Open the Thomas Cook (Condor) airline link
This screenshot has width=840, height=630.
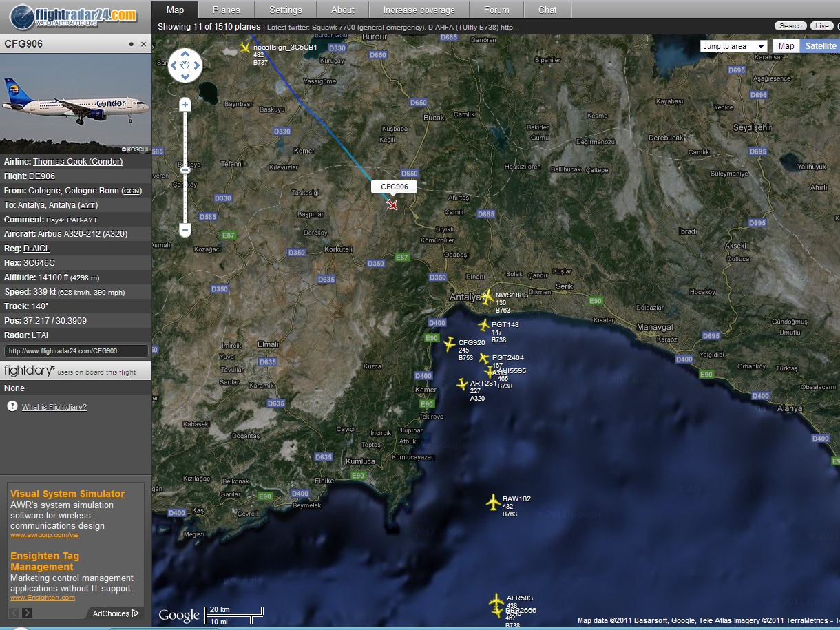click(78, 162)
